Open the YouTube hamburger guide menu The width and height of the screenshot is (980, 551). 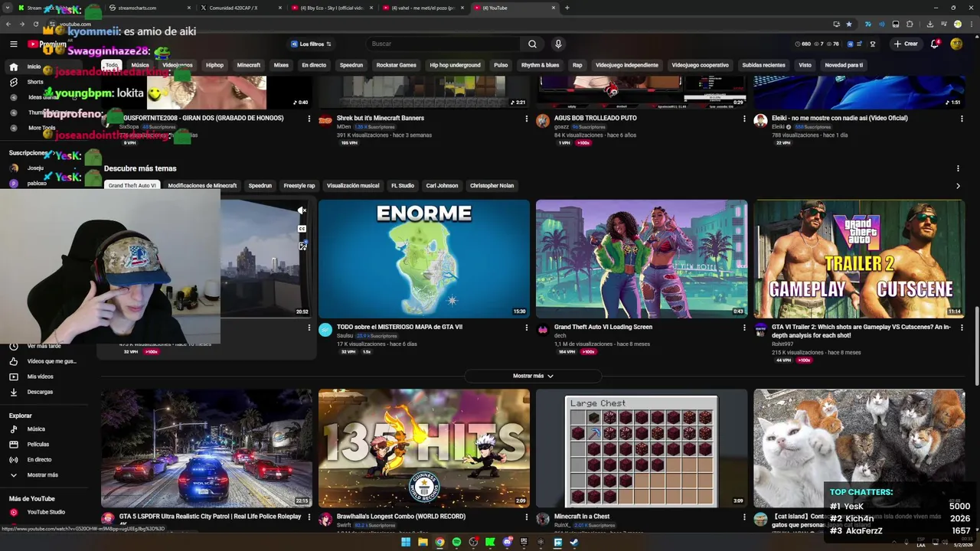[x=13, y=44]
